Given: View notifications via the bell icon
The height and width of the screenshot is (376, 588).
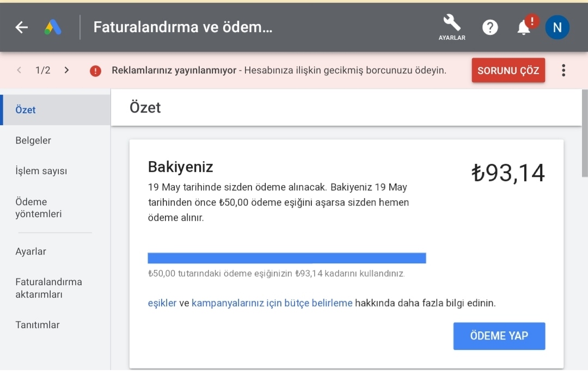Looking at the screenshot, I should coord(524,27).
